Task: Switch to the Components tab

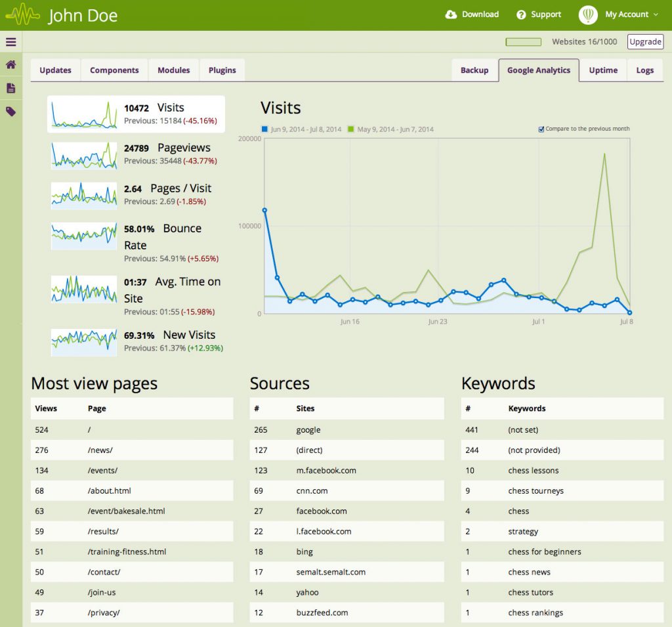Action: (x=114, y=70)
